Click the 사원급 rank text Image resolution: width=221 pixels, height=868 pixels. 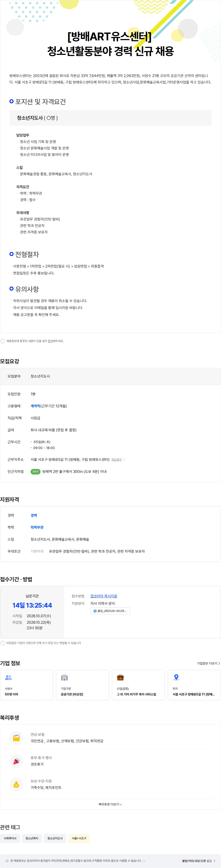coord(35,418)
